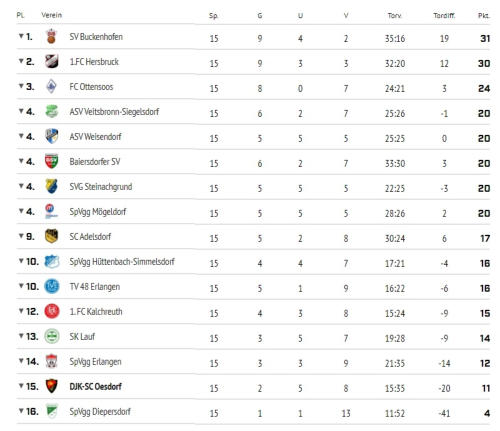
Task: Click the SK Lauf green circle logo
Action: pyautogui.click(x=52, y=336)
